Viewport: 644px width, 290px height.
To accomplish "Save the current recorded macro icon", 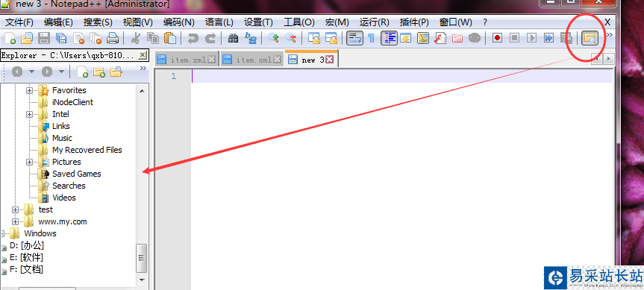I will 566,38.
